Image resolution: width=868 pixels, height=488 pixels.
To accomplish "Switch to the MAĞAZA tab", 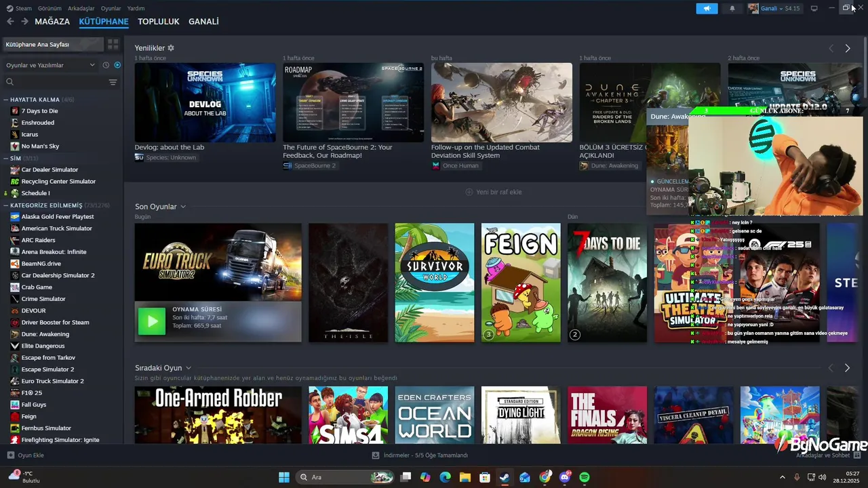I will [x=52, y=22].
